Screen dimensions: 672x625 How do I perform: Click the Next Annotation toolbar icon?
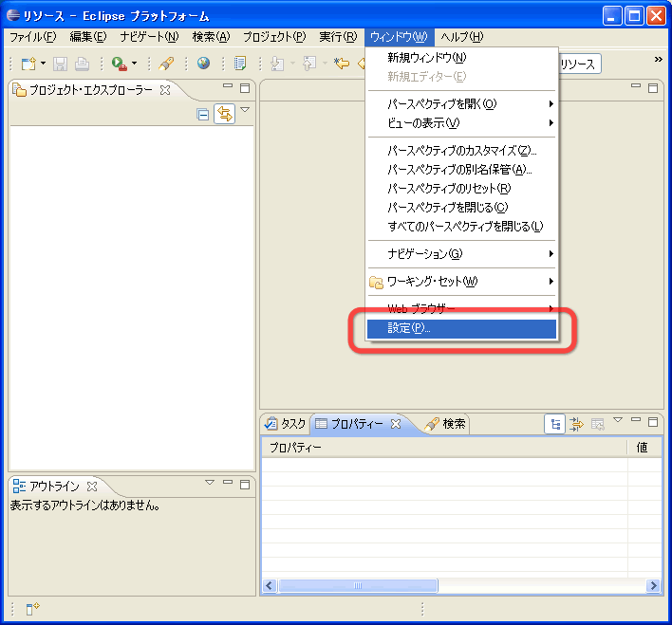tap(277, 64)
